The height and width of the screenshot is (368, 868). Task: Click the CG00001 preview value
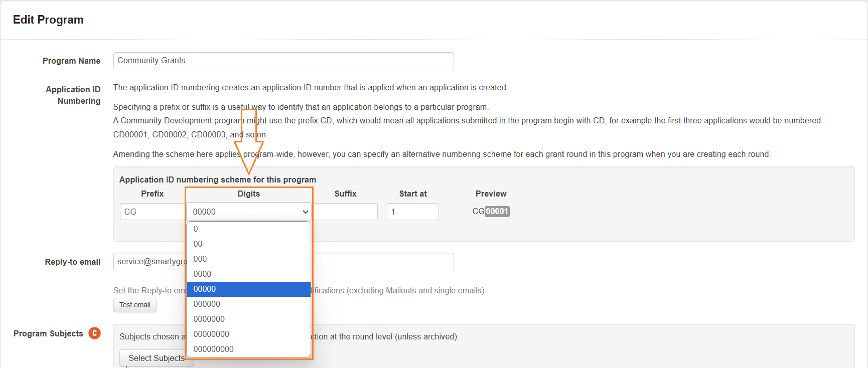(491, 212)
